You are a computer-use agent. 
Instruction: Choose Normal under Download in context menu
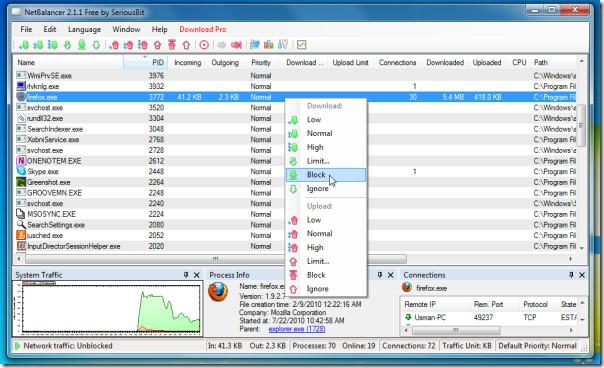point(326,133)
